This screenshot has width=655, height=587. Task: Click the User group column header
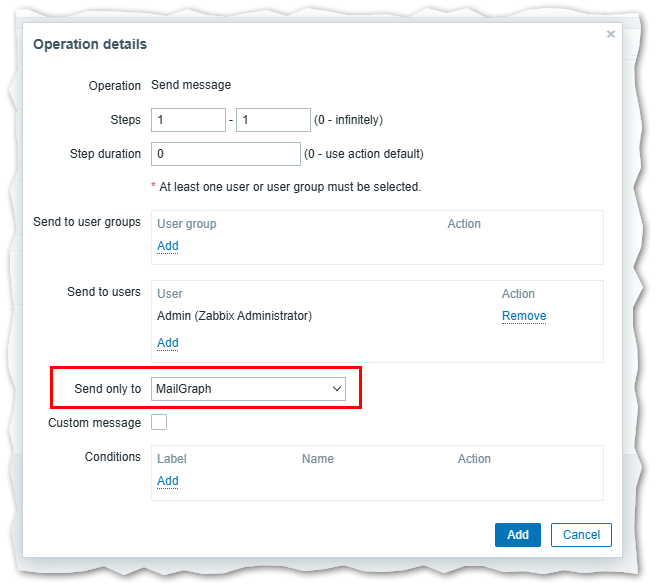tap(187, 224)
